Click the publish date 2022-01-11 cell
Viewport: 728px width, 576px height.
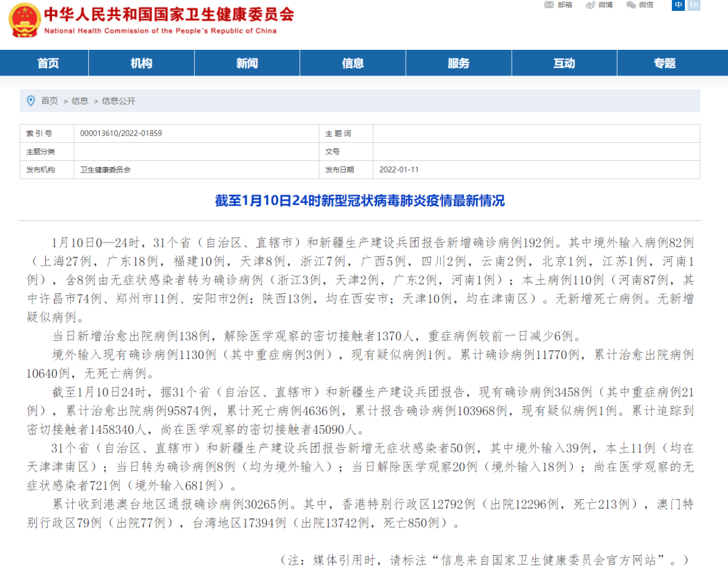[x=399, y=170]
